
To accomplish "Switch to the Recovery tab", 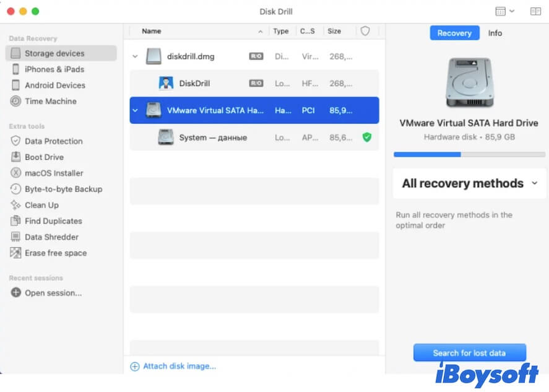I will (454, 33).
